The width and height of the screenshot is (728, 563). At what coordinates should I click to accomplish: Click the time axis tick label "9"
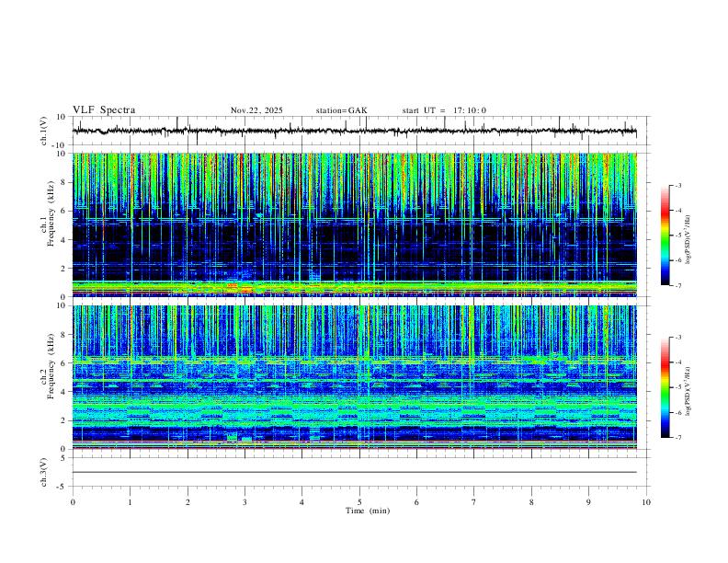point(588,502)
